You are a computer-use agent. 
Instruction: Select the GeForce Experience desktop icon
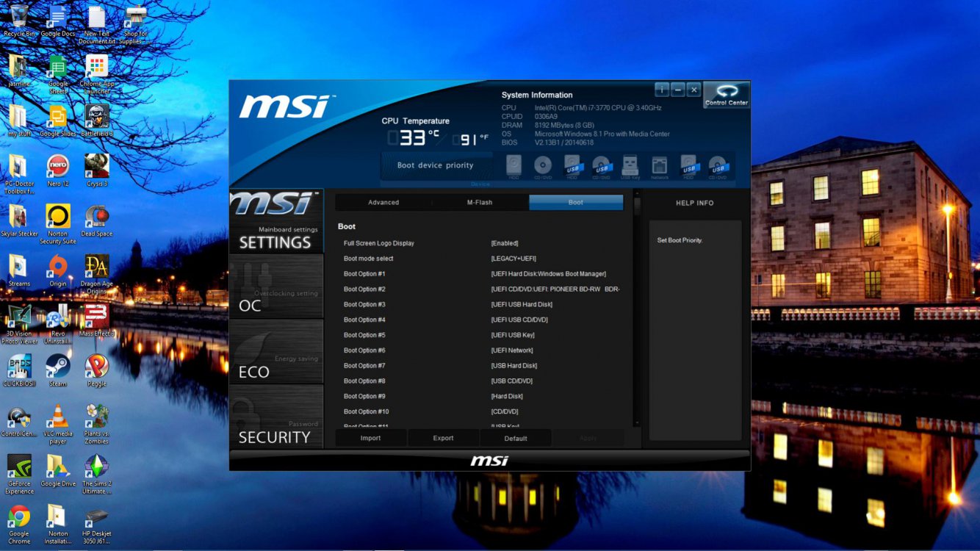19,475
